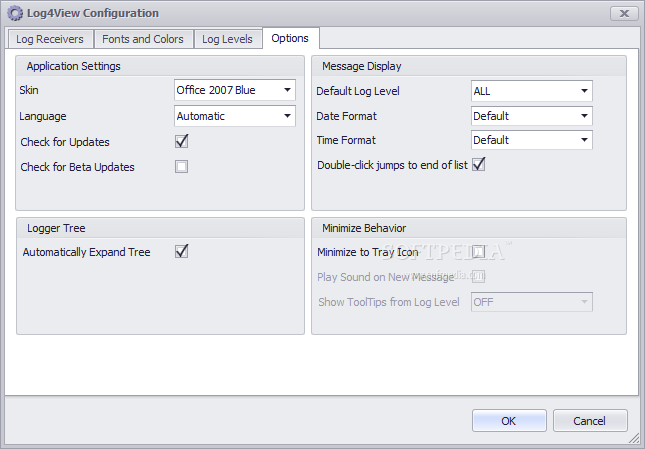Click the Language label
The height and width of the screenshot is (449, 645).
(x=43, y=116)
